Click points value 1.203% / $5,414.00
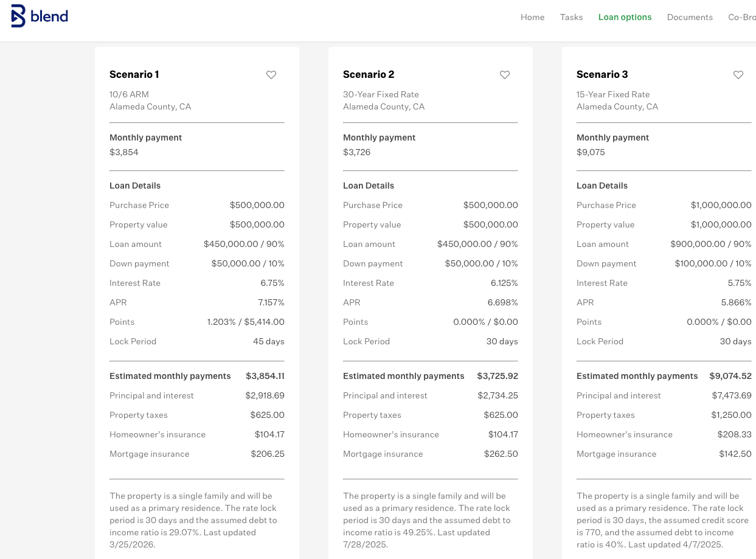The width and height of the screenshot is (756, 559). (246, 322)
